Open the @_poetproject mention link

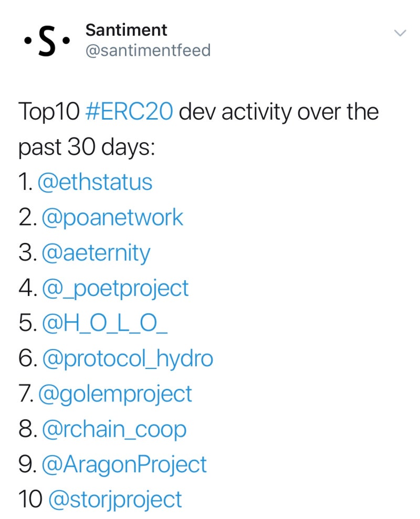(114, 288)
